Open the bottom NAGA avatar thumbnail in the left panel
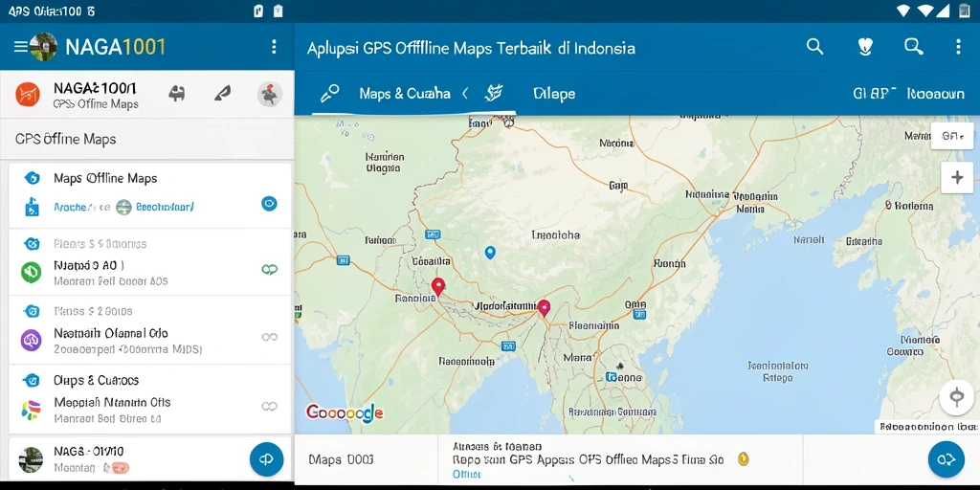The image size is (980, 490). click(31, 459)
